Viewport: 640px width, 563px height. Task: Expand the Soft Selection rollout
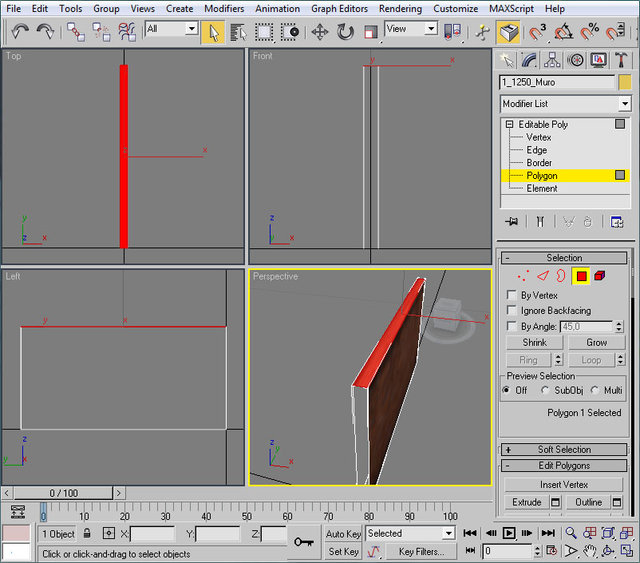[x=564, y=450]
